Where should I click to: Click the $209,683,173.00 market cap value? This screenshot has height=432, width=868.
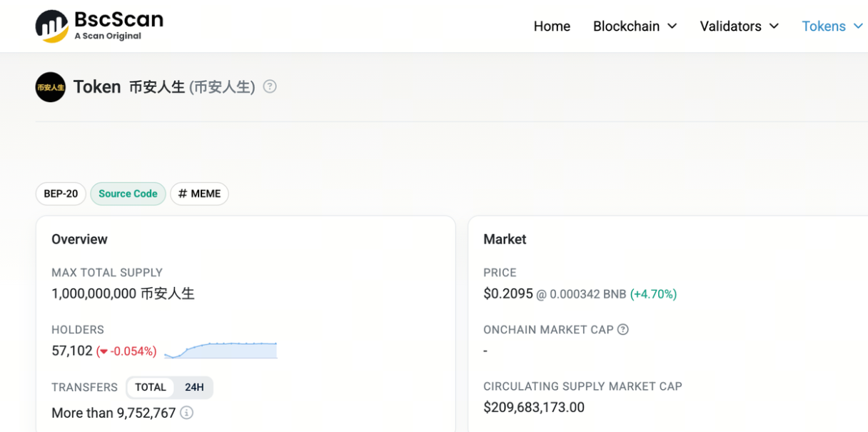coord(533,407)
